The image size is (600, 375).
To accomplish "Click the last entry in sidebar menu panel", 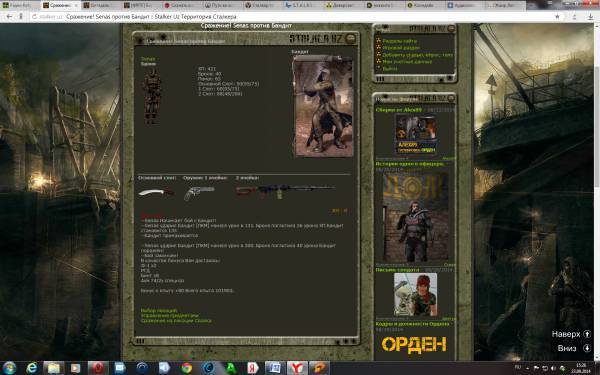I will pos(390,68).
